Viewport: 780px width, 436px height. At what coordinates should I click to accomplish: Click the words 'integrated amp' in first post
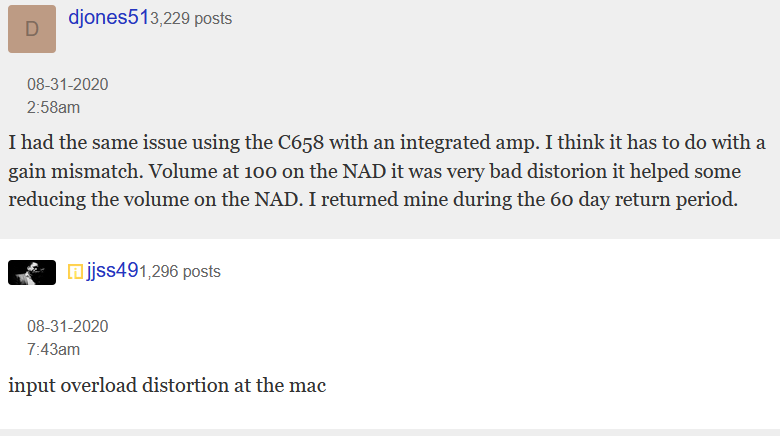click(469, 143)
